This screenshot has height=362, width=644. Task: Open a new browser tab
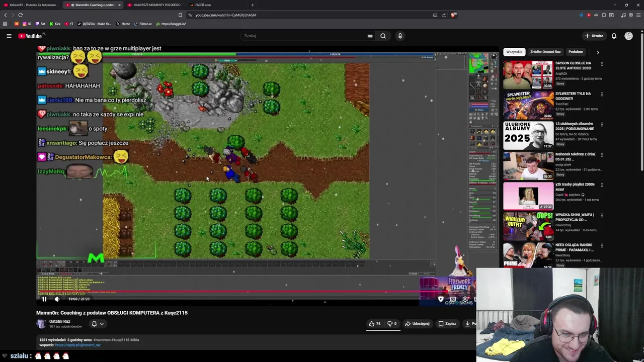253,5
